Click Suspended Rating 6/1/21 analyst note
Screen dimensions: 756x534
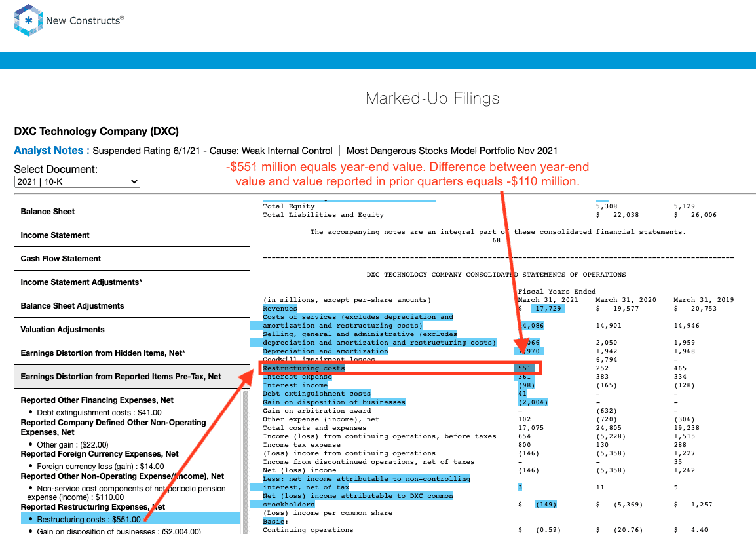(x=213, y=151)
